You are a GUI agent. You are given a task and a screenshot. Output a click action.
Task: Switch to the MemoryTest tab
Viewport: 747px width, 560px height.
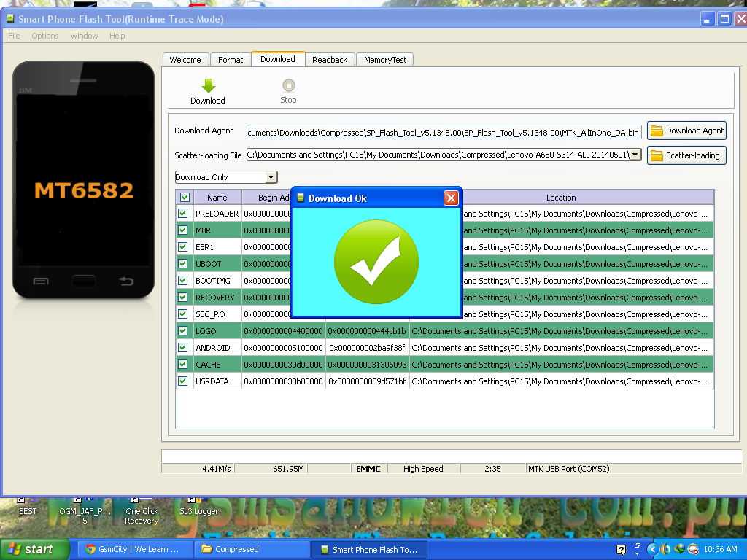pyautogui.click(x=385, y=60)
